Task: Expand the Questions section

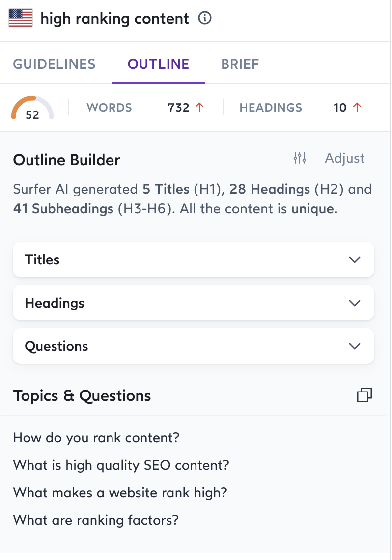Action: 194,346
